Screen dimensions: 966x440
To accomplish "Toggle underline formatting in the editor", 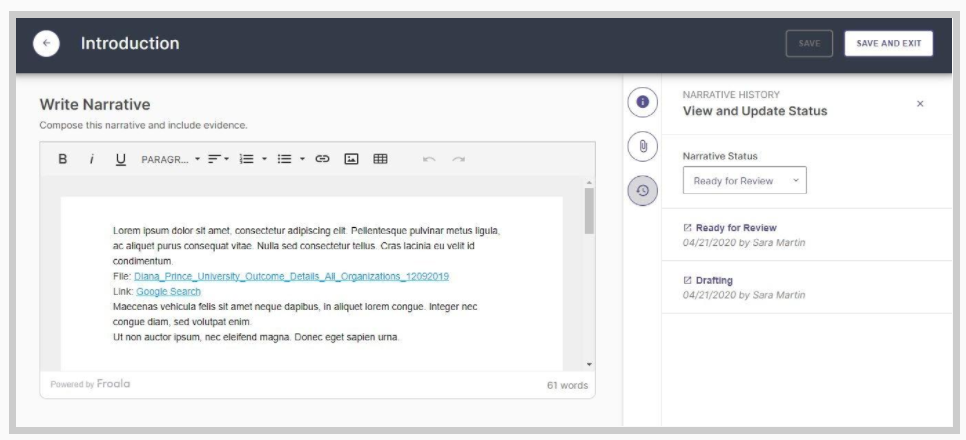I will click(121, 159).
